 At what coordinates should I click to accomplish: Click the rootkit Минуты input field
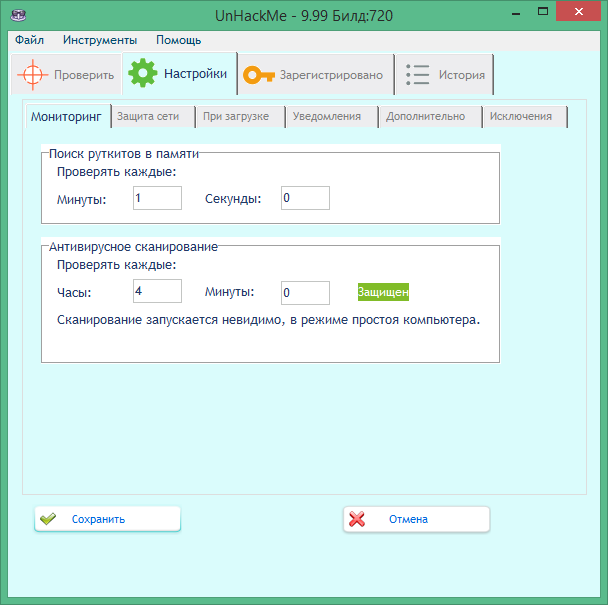coord(157,198)
